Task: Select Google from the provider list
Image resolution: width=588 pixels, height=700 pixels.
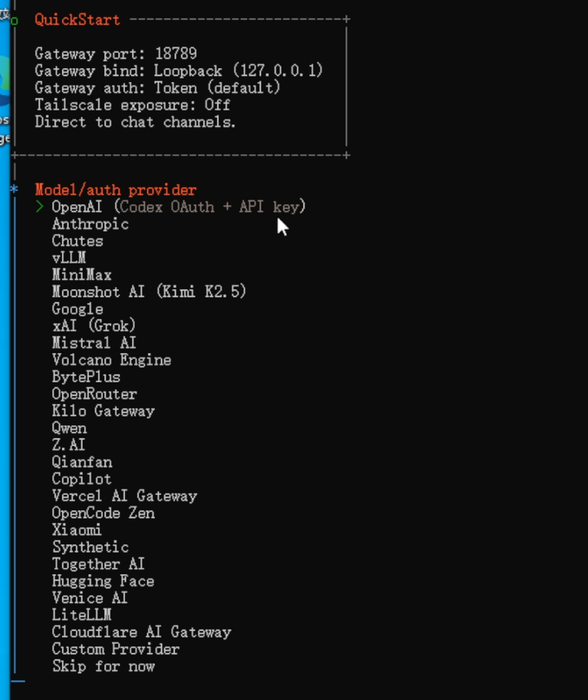Action: [77, 309]
